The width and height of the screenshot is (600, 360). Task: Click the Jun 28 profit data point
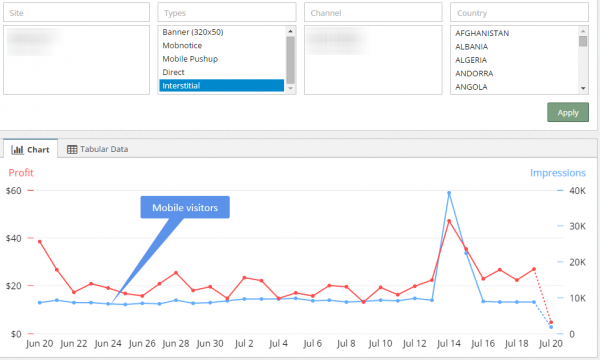[x=176, y=273]
